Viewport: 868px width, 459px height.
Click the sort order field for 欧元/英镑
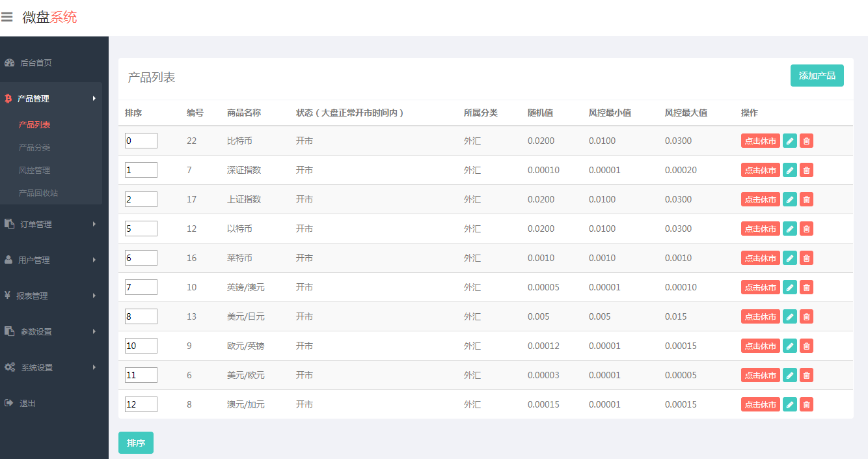point(141,346)
